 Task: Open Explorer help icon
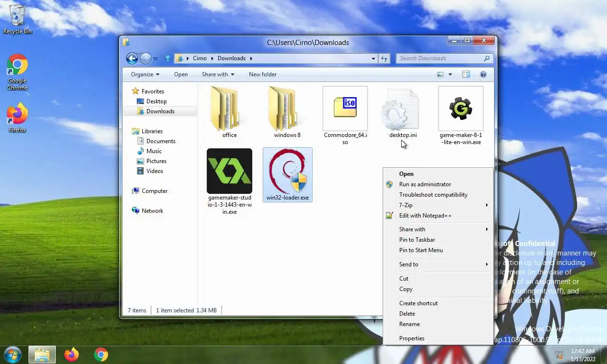(x=483, y=74)
